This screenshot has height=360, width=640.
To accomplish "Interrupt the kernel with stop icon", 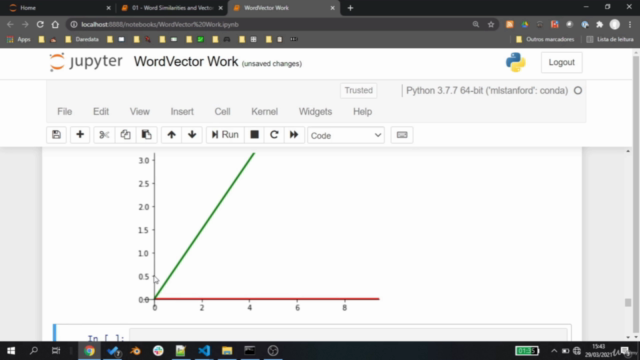I will (254, 135).
